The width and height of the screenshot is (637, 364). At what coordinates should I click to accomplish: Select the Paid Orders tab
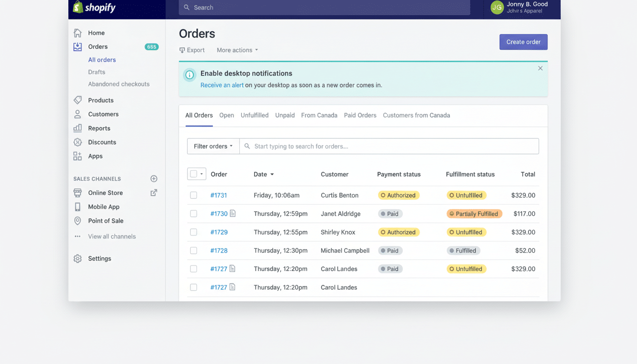pyautogui.click(x=360, y=115)
